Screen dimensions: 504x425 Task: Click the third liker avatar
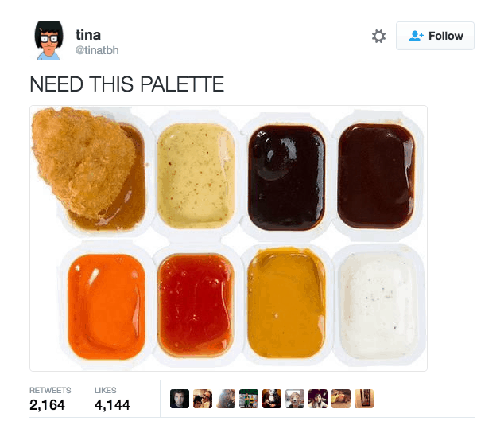pos(226,399)
